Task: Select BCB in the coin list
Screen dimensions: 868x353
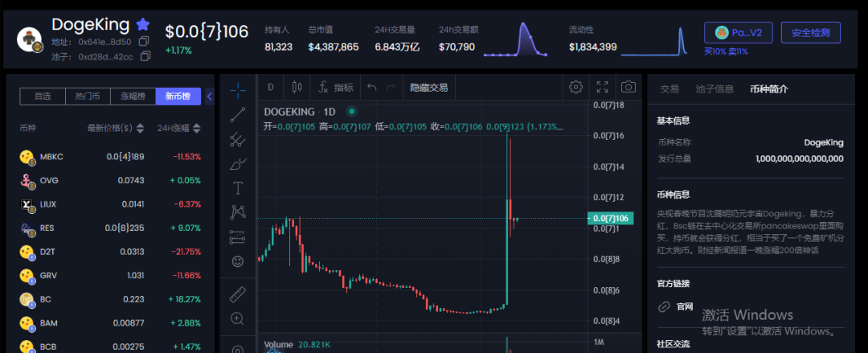Action: (x=110, y=347)
